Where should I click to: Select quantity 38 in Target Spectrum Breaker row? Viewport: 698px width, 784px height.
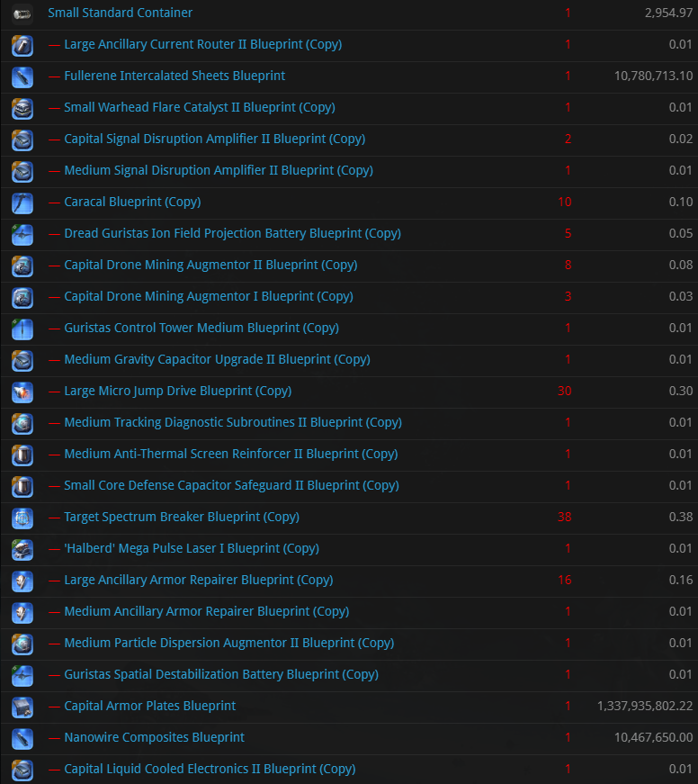tap(565, 517)
